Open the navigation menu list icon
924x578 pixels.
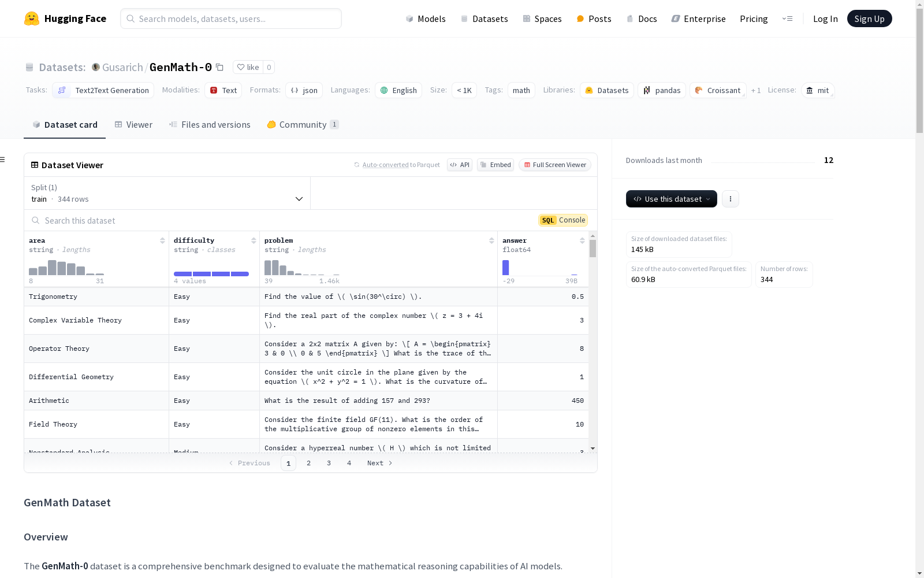point(788,18)
